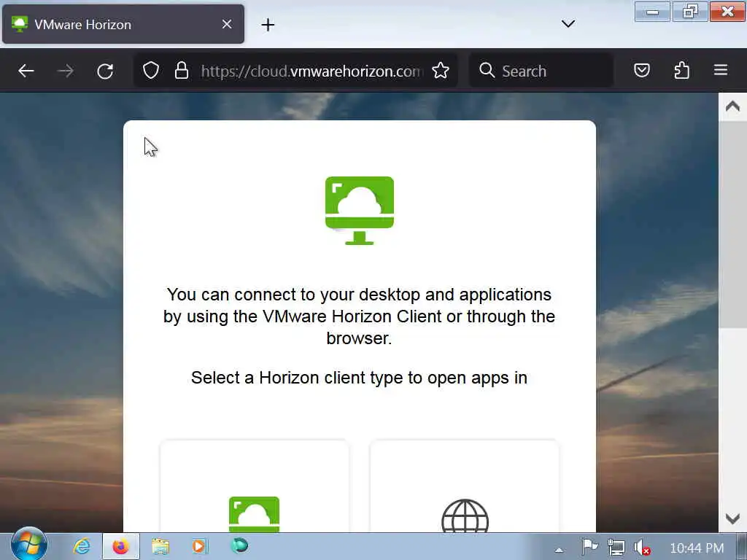This screenshot has width=747, height=560.
Task: Bookmark this page with the star
Action: click(441, 71)
